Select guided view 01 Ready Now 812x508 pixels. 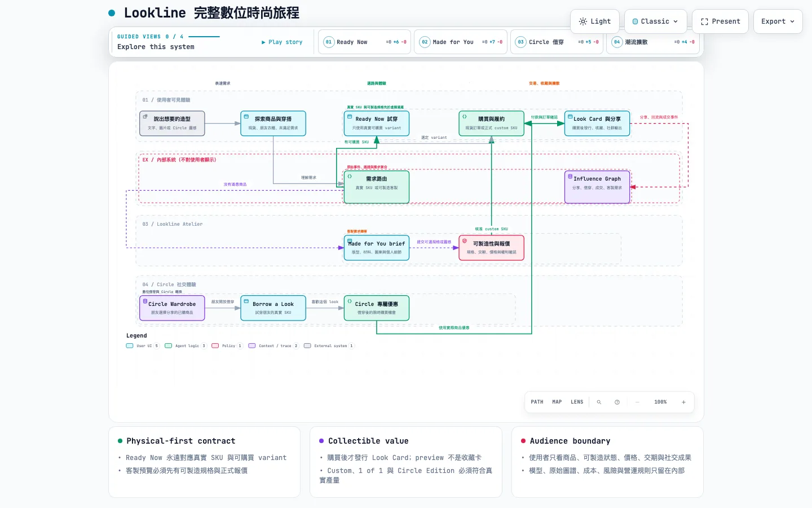coord(365,42)
